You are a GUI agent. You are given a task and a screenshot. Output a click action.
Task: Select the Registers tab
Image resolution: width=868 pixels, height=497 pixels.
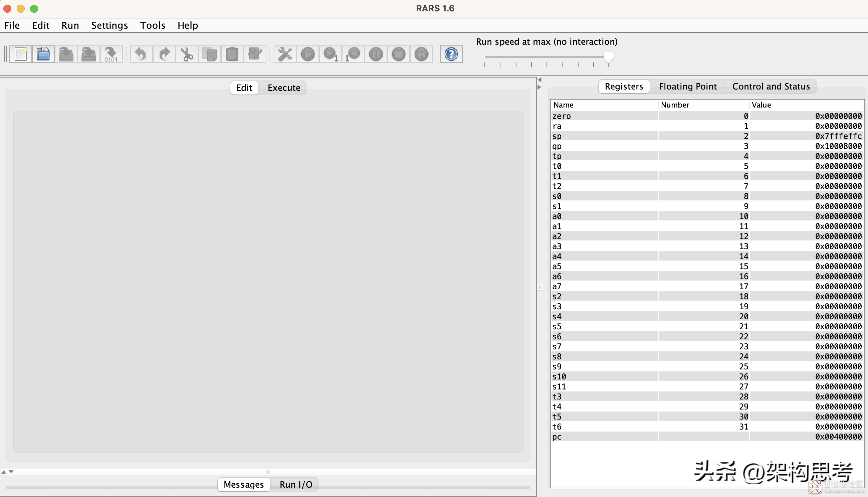click(x=624, y=87)
